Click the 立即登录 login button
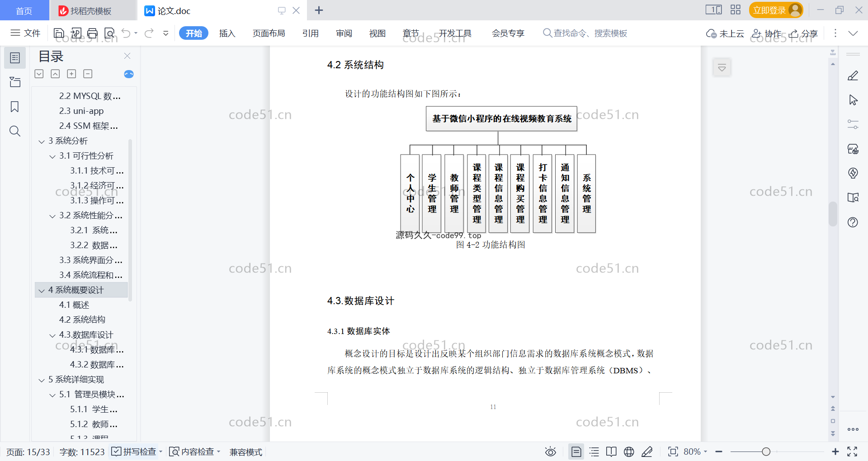 776,10
